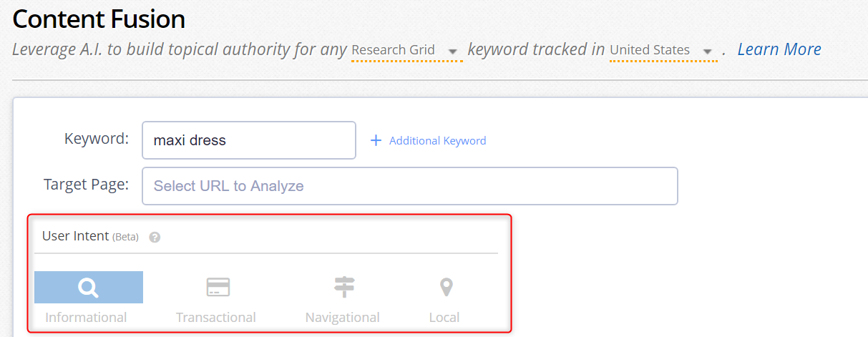Image resolution: width=868 pixels, height=337 pixels.
Task: Open the United States dropdown arrow
Action: click(x=708, y=52)
